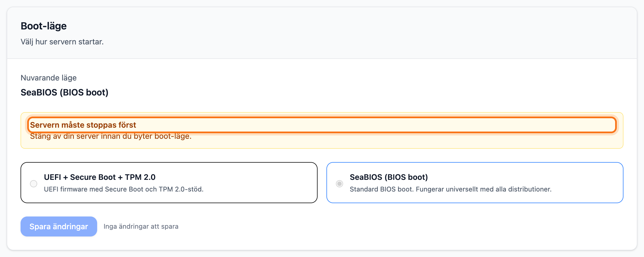Click the "Välj hur servern startar" subtitle
Image resolution: width=644 pixels, height=257 pixels.
(x=62, y=42)
